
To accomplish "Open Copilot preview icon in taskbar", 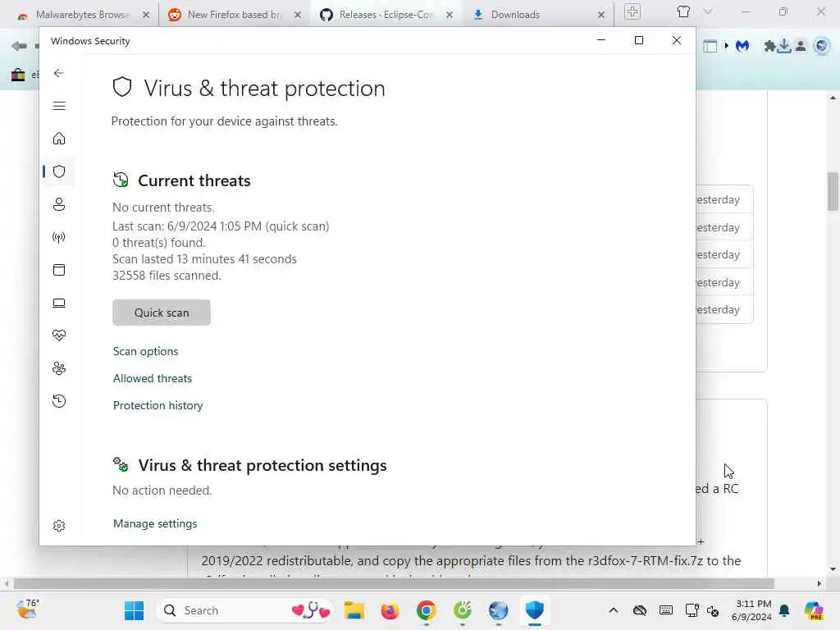I will click(813, 610).
